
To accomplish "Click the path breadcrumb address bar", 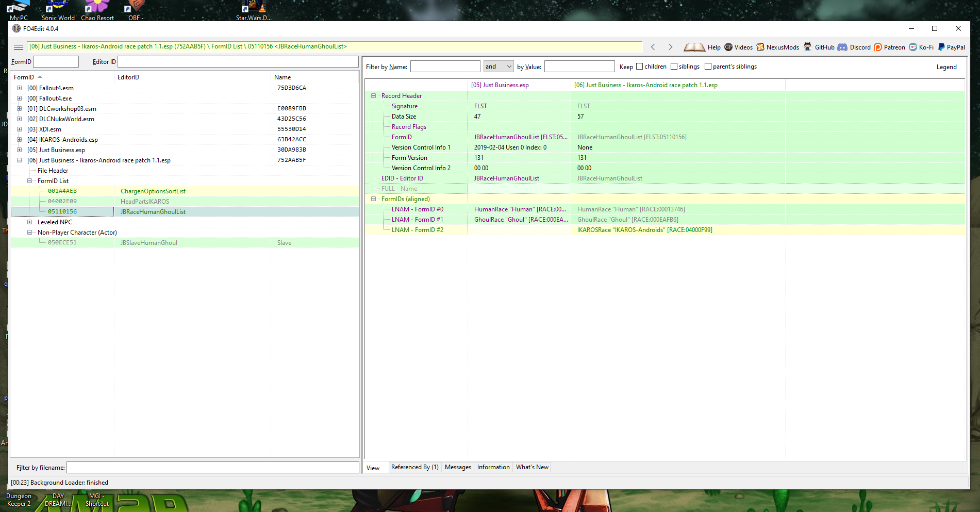I will click(335, 46).
